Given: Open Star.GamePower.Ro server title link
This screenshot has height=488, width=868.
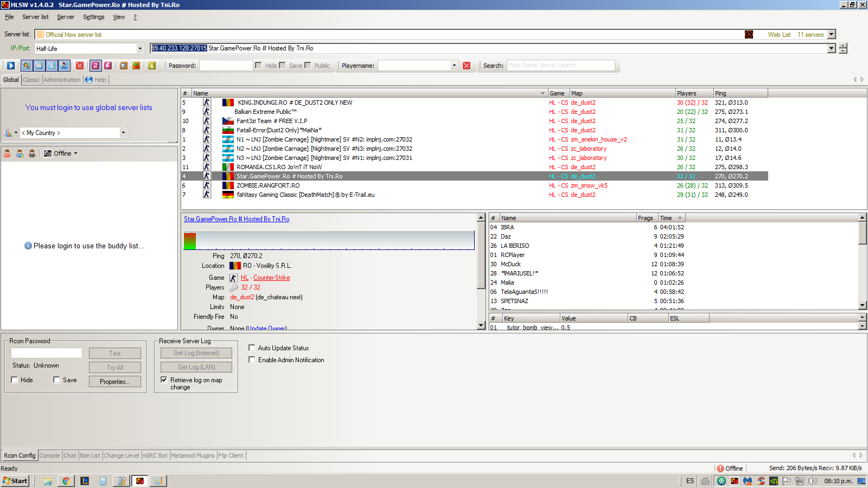Looking at the screenshot, I should point(237,219).
